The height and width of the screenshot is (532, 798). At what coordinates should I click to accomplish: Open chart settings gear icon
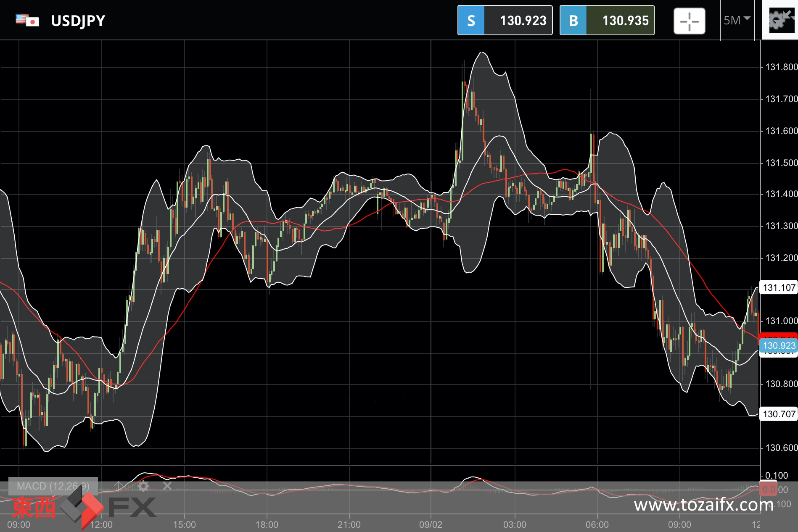point(780,20)
